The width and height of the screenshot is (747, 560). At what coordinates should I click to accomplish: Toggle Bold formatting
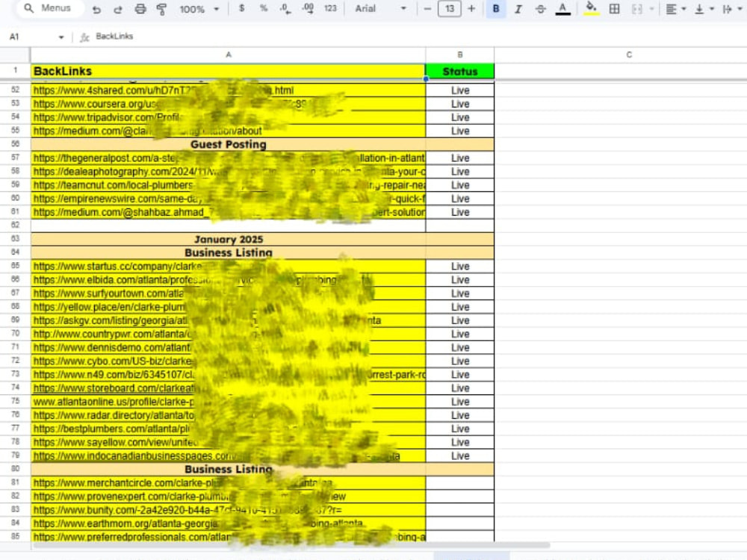(x=496, y=8)
